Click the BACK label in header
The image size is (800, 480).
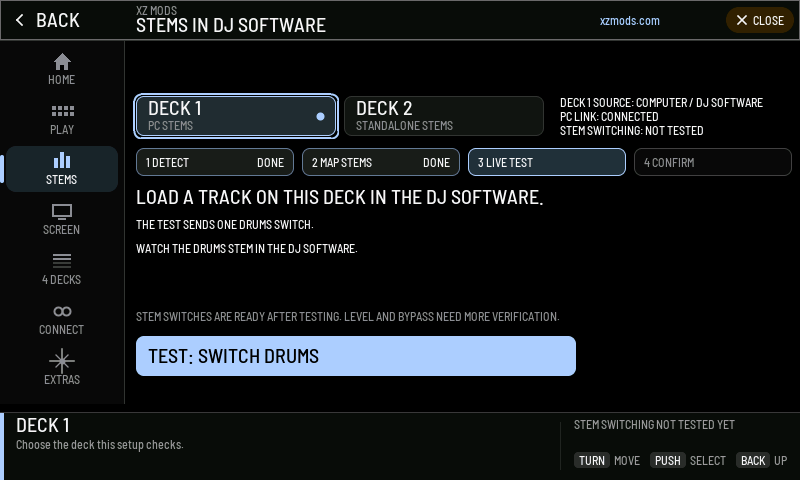tap(58, 20)
